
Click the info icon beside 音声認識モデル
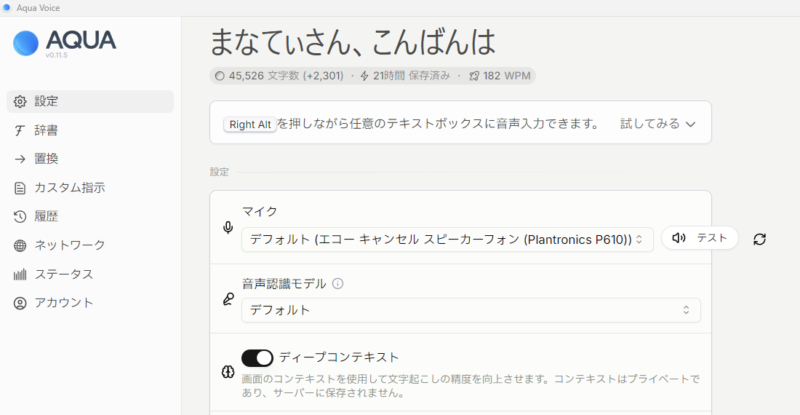(338, 284)
